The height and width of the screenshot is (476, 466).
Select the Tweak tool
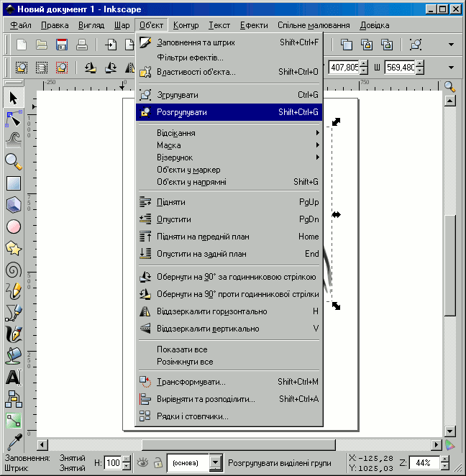click(x=14, y=140)
